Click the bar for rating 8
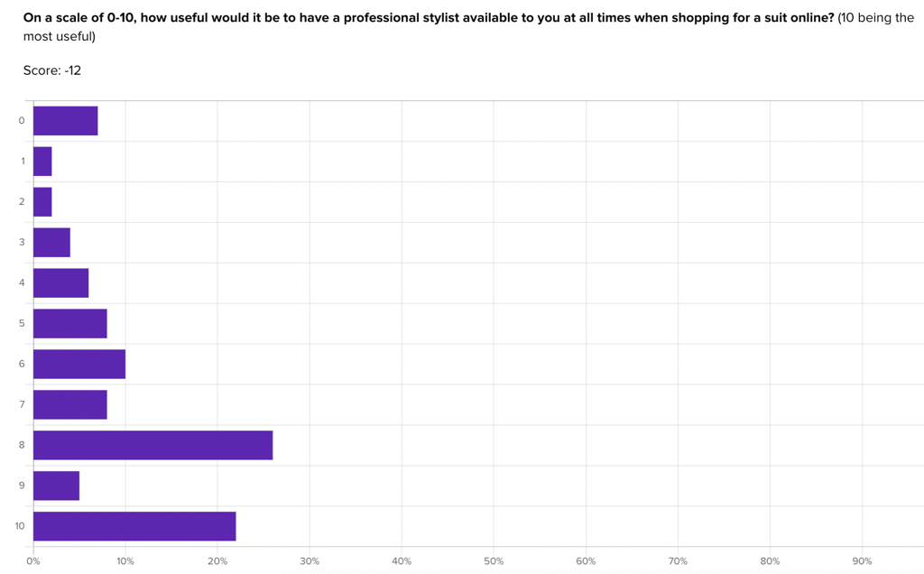The width and height of the screenshot is (924, 574). (x=153, y=445)
